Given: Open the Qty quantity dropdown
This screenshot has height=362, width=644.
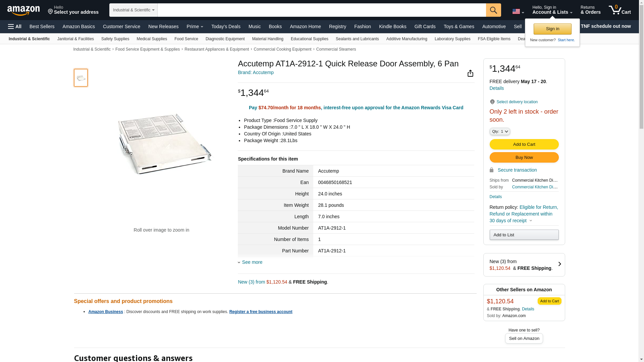Looking at the screenshot, I should point(499,131).
